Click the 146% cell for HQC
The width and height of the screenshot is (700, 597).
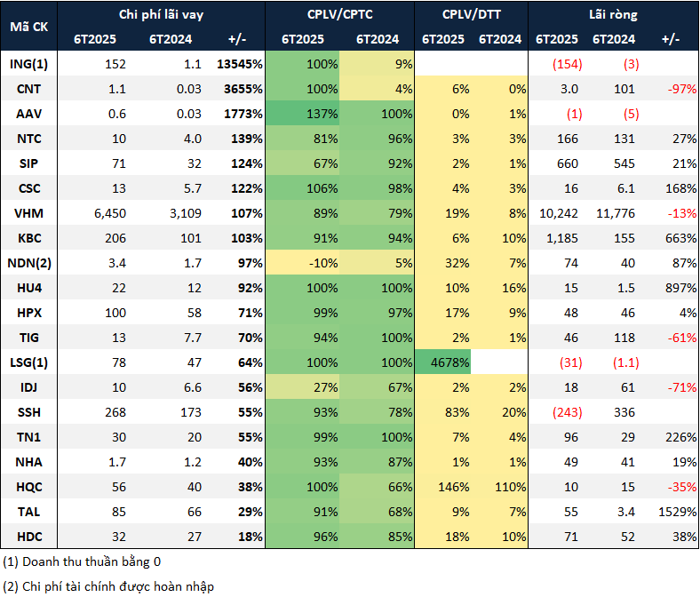450,486
